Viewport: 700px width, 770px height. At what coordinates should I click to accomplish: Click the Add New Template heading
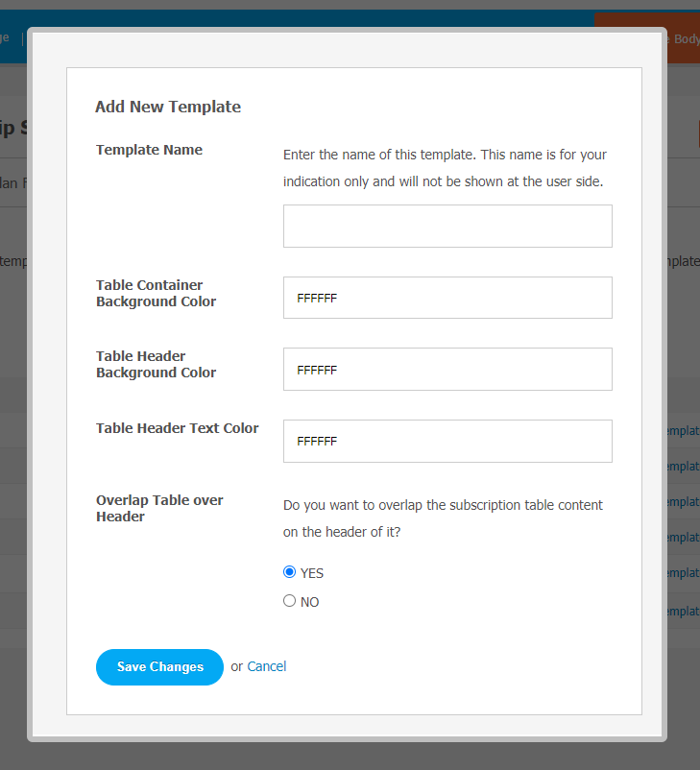tap(168, 107)
